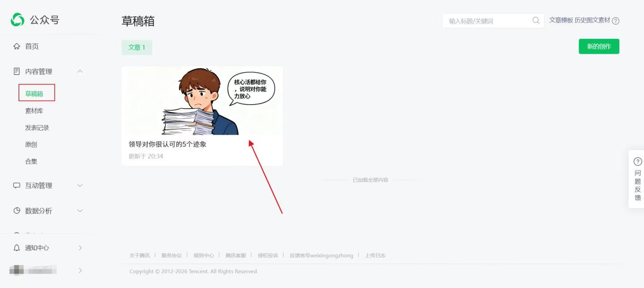Go to 首页 in the sidebar

coord(32,46)
